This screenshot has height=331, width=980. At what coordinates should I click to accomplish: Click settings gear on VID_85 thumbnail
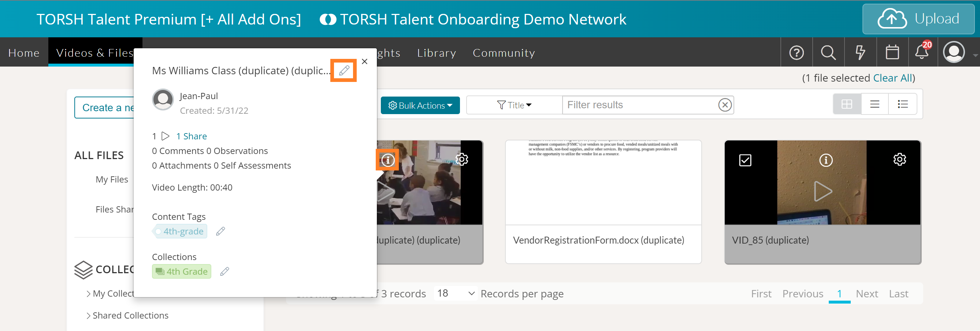pos(899,159)
